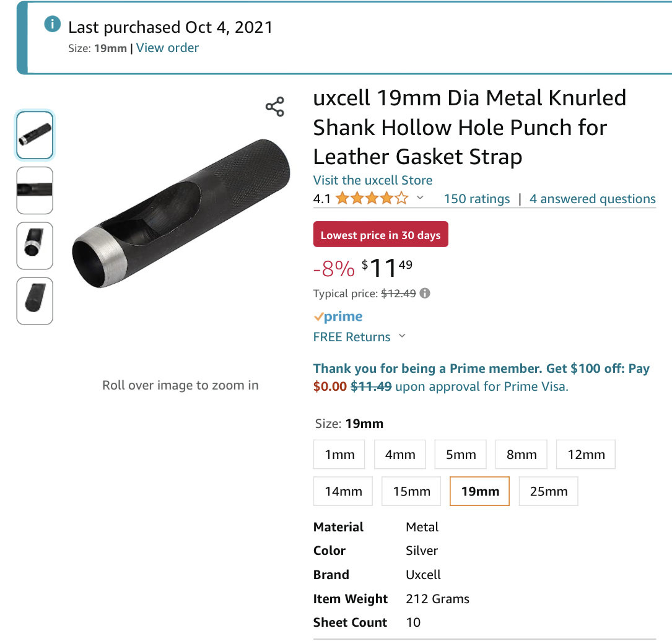This screenshot has height=641, width=672.
Task: Click the info icon next to Last purchased
Action: tap(52, 24)
